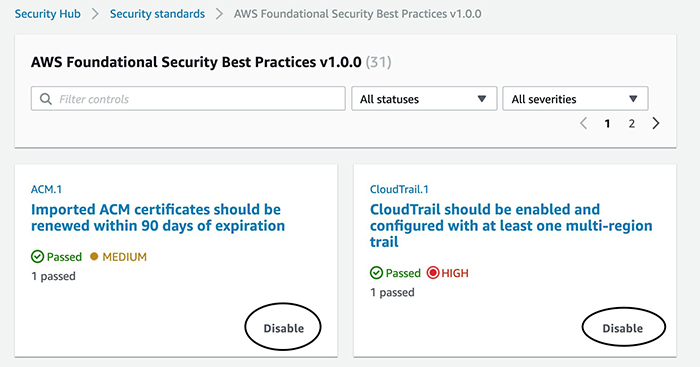This screenshot has height=367, width=700.
Task: Open the Security Hub breadcrumb link
Action: pos(48,14)
